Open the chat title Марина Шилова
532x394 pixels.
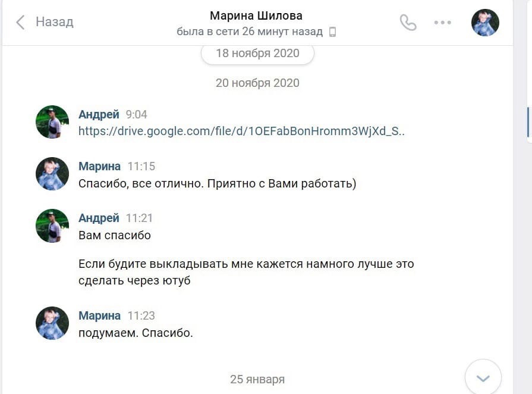coord(256,15)
